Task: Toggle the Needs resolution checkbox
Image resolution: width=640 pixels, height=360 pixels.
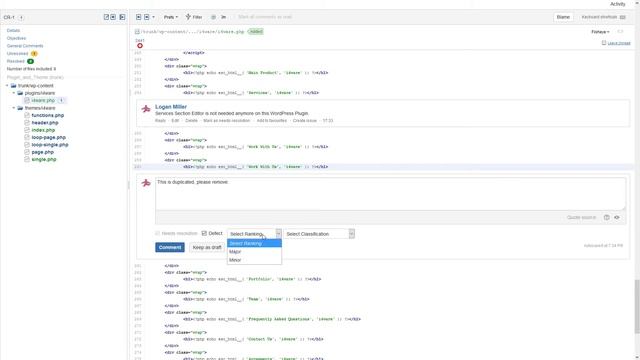Action: click(158, 233)
